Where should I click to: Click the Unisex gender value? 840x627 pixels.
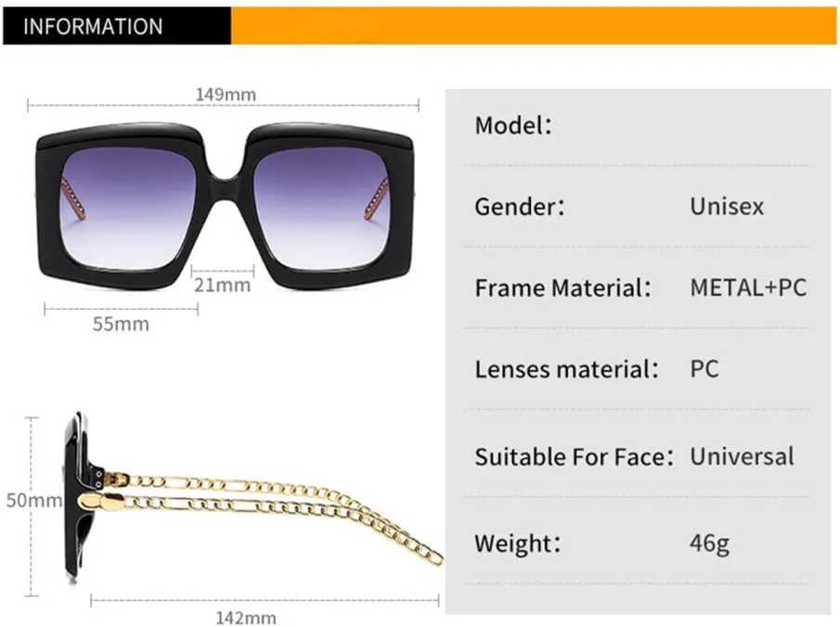(x=727, y=206)
